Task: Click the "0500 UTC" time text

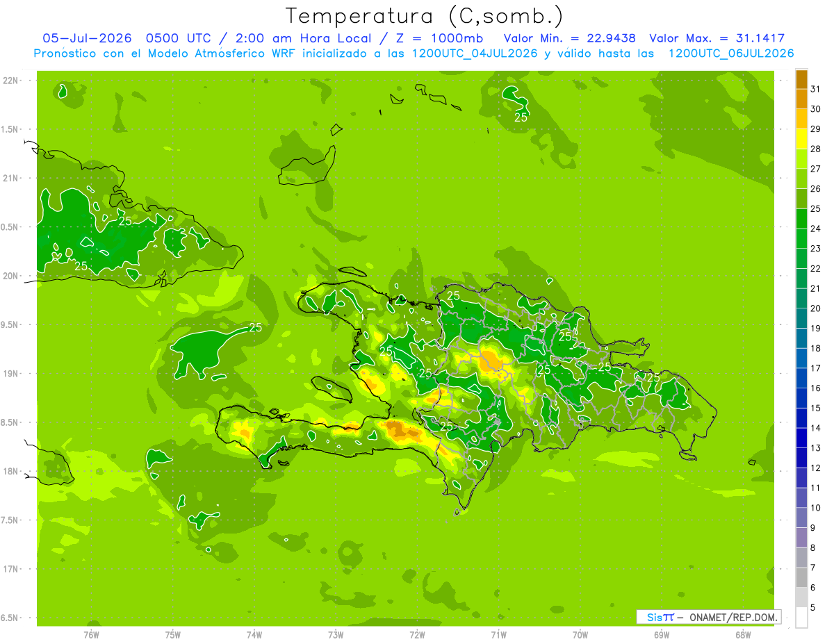Action: [x=179, y=38]
